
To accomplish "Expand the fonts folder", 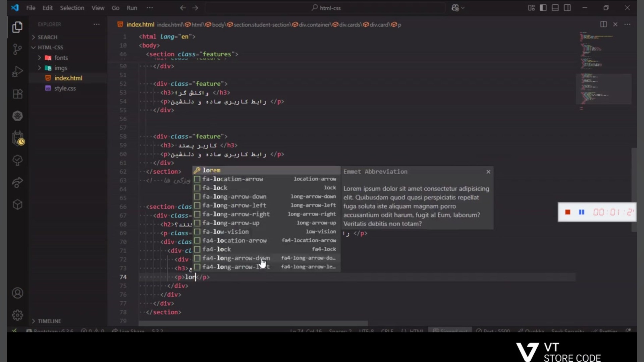I will (x=61, y=58).
